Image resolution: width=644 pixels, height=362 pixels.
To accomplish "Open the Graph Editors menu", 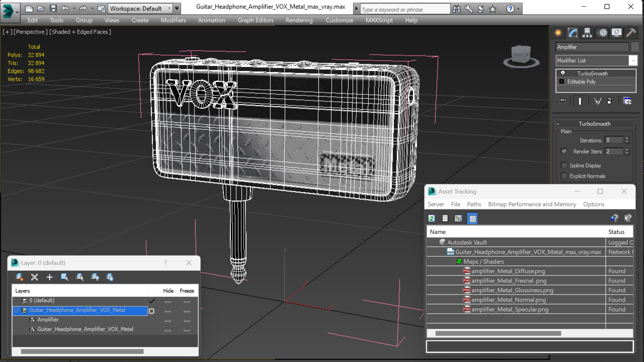I will [x=255, y=20].
